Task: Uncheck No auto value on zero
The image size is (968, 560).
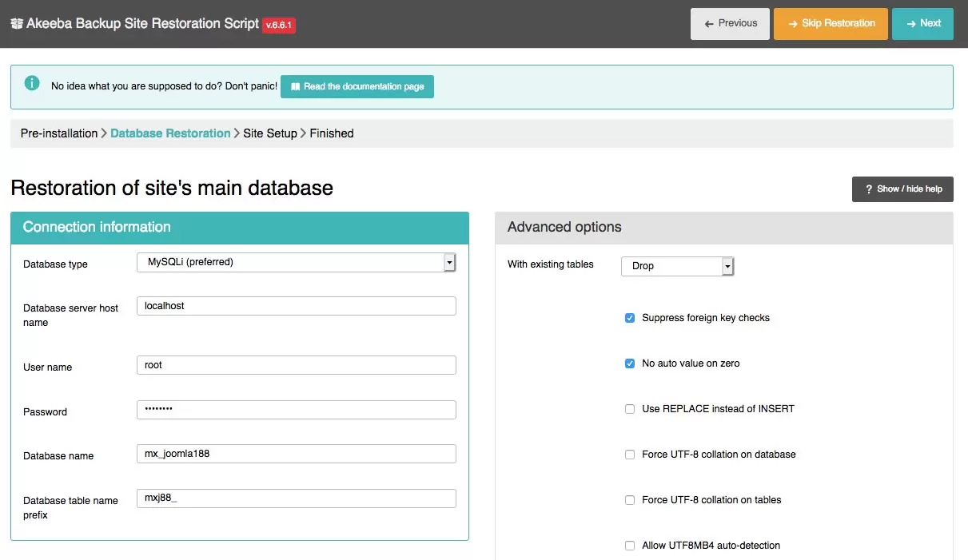Action: pos(630,363)
